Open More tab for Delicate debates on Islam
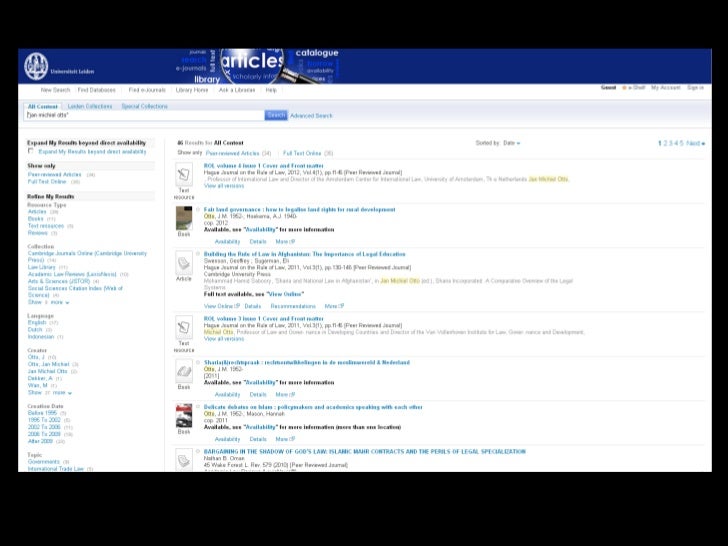This screenshot has width=728, height=546. point(285,439)
